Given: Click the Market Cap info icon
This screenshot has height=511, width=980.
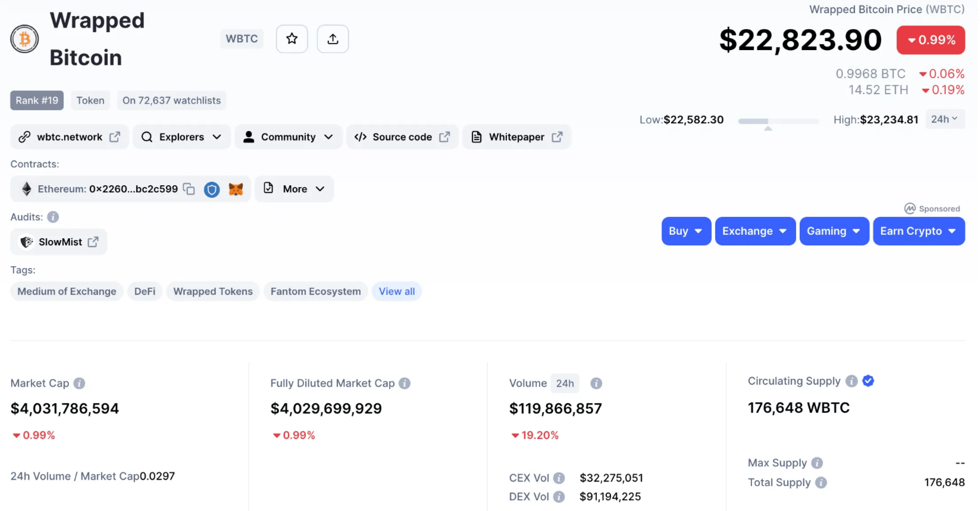Looking at the screenshot, I should tap(79, 384).
